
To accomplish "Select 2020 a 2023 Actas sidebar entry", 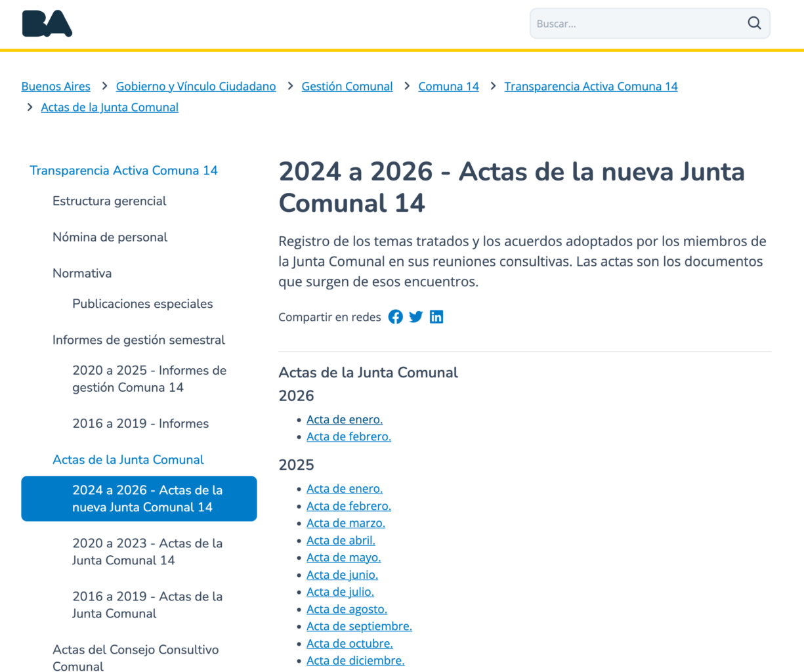I will click(147, 552).
